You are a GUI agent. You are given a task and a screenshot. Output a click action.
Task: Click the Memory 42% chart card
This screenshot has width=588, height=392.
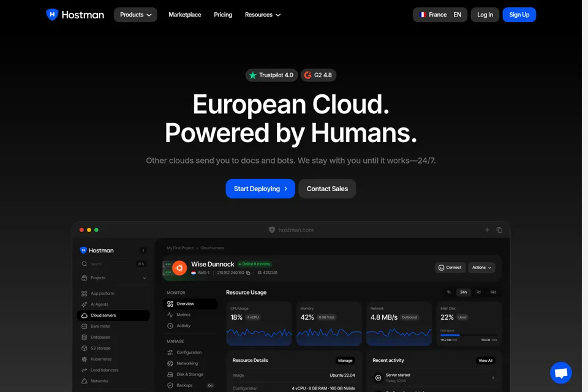[329, 324]
